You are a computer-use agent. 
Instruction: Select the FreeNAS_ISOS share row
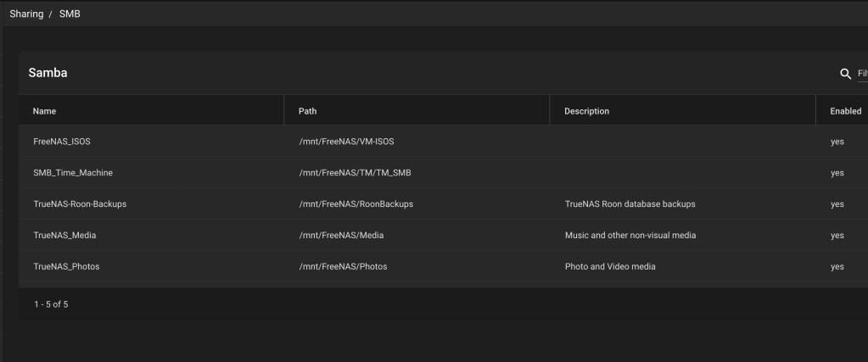61,142
